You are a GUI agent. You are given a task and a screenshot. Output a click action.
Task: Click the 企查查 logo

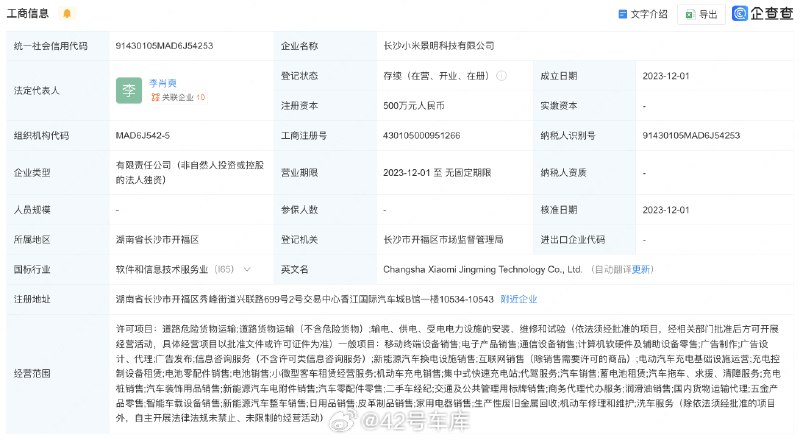tap(763, 13)
